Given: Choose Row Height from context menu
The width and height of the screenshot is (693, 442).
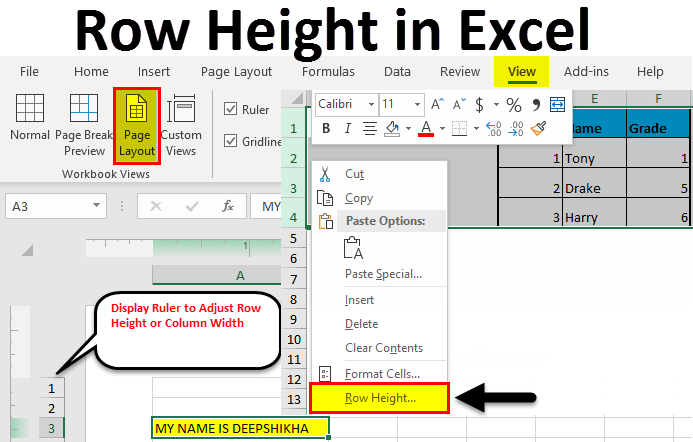Looking at the screenshot, I should pyautogui.click(x=380, y=398).
